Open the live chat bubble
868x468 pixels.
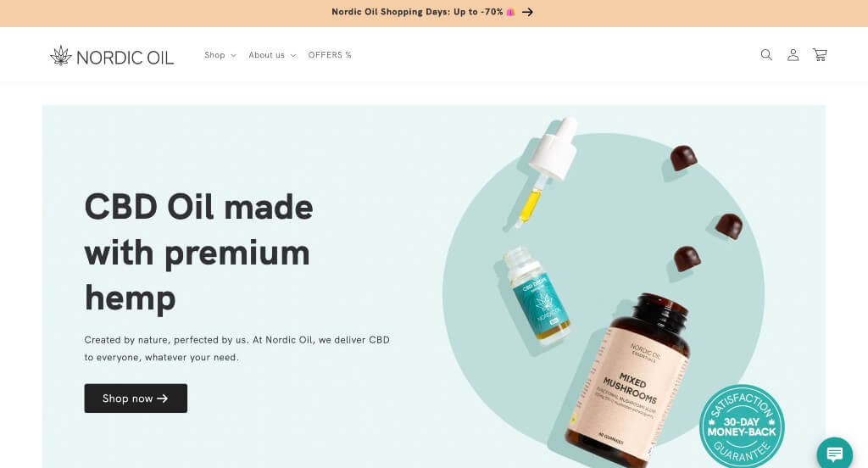tap(835, 454)
